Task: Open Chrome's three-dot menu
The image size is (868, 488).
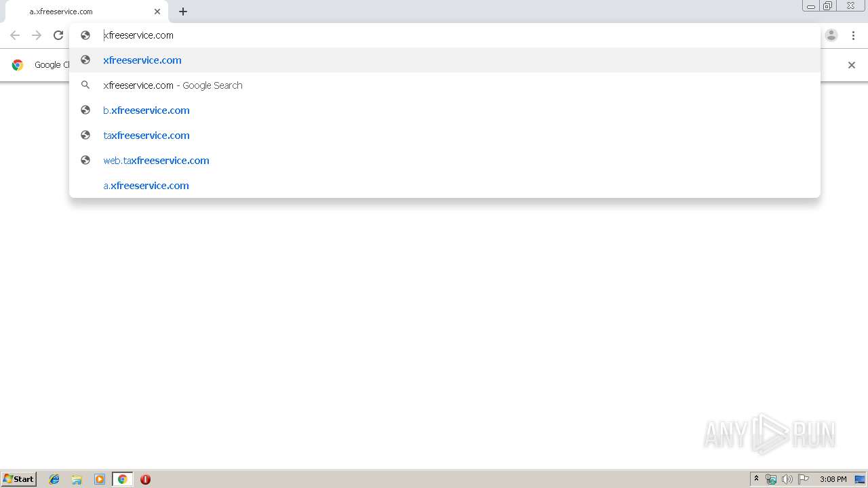Action: click(853, 35)
